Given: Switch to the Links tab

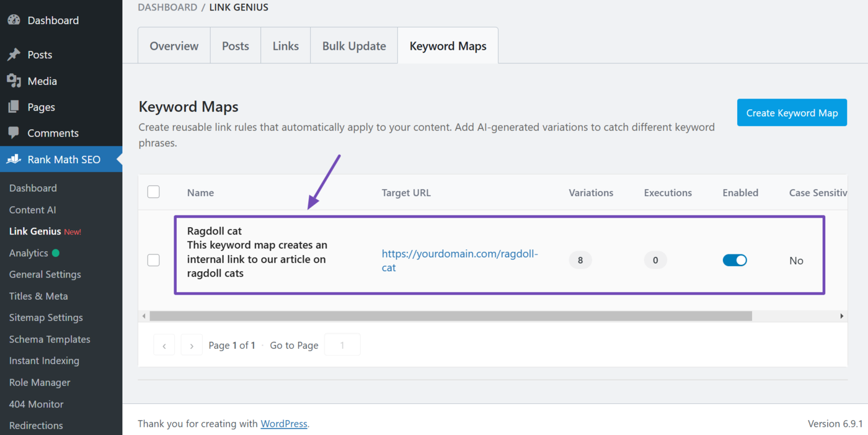Looking at the screenshot, I should coord(286,46).
